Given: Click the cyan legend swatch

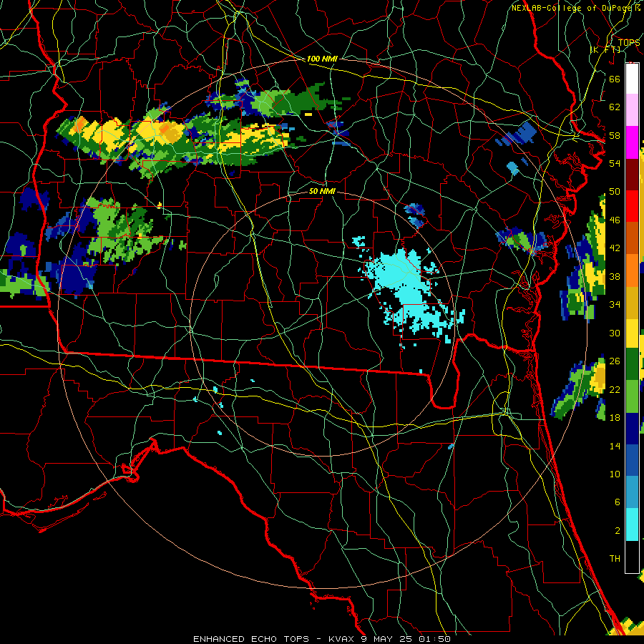Looking at the screenshot, I should pos(632,525).
